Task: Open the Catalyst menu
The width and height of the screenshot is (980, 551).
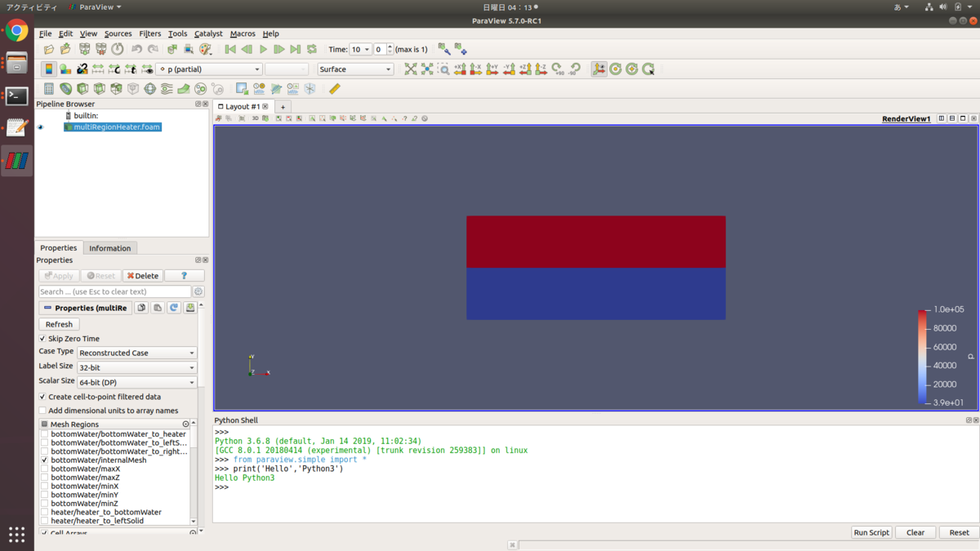Action: [208, 33]
